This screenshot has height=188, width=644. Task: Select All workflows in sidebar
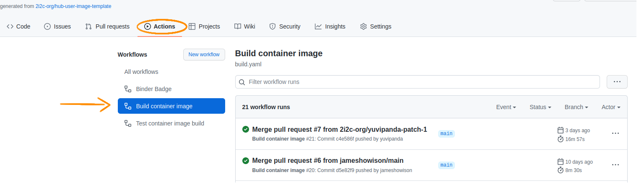(x=141, y=72)
